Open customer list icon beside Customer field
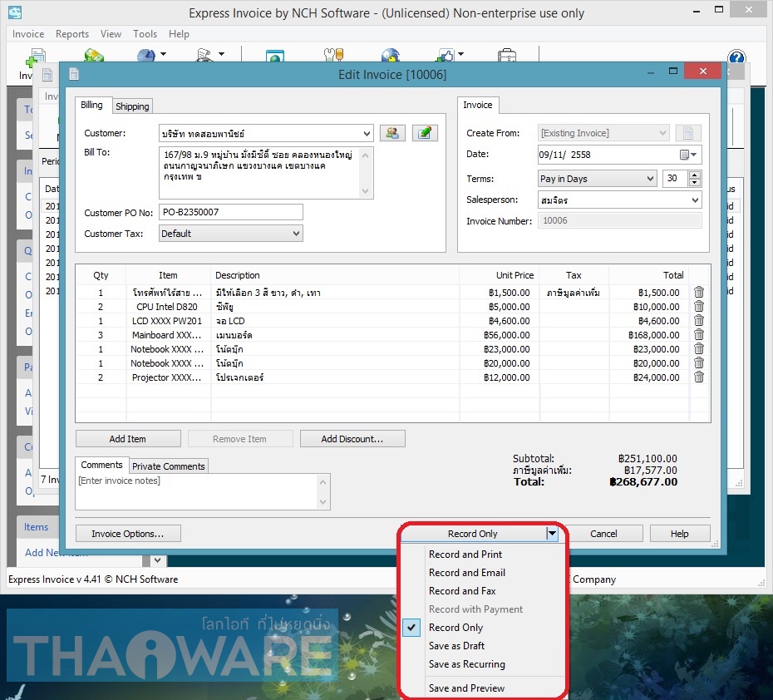The image size is (773, 700). [x=392, y=133]
